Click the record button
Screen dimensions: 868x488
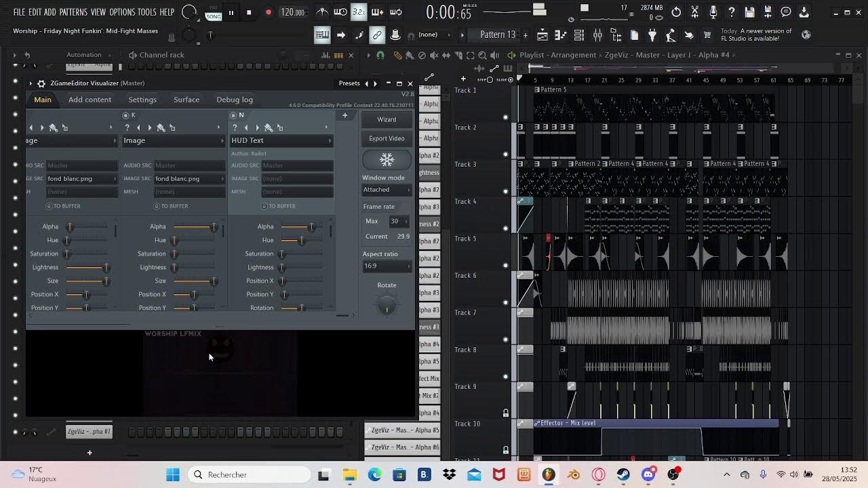click(269, 12)
